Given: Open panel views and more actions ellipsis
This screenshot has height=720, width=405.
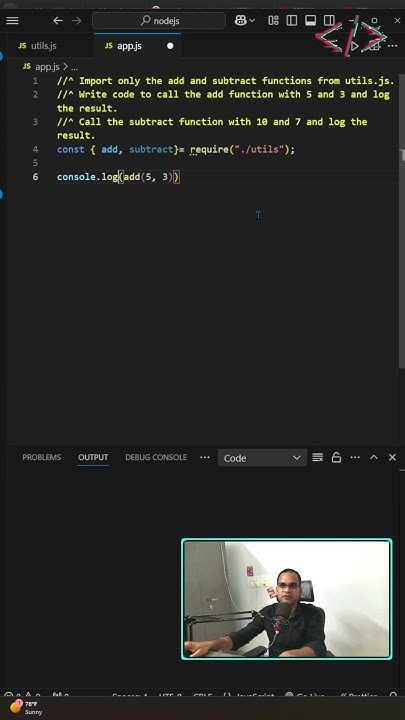Looking at the screenshot, I should [x=355, y=457].
